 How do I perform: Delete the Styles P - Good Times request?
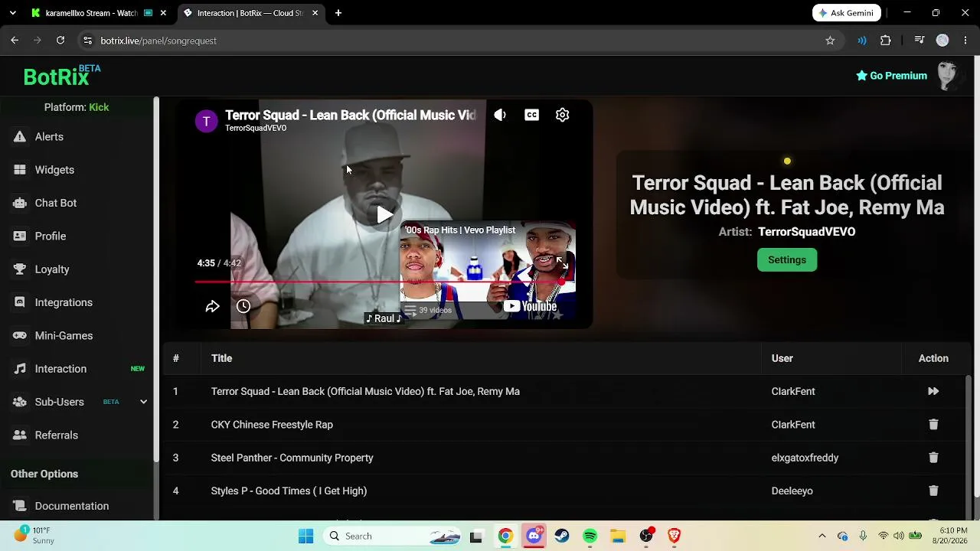(933, 491)
